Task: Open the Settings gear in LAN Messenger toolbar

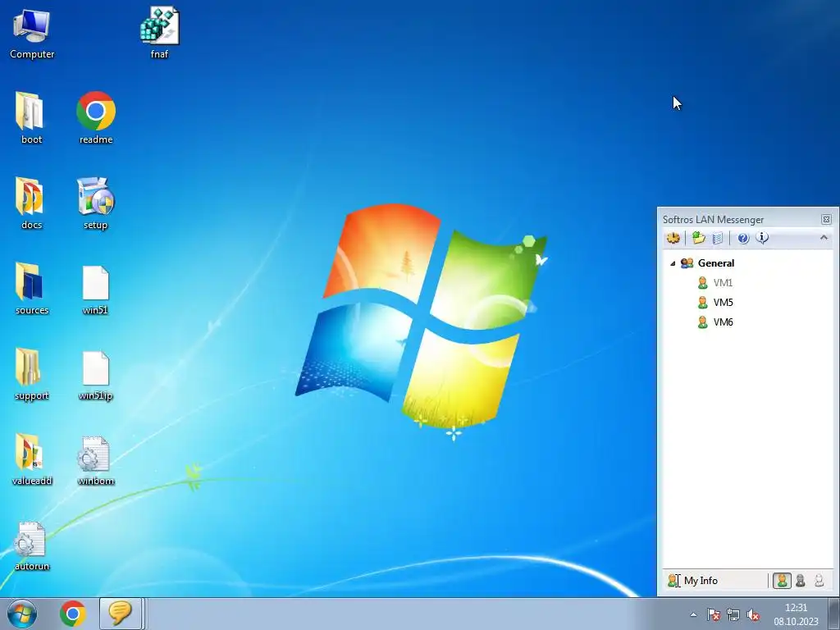Action: coord(673,238)
